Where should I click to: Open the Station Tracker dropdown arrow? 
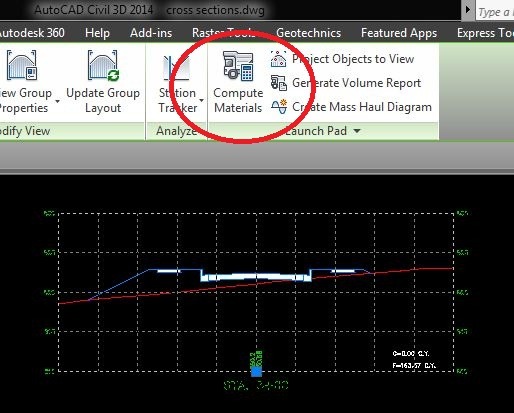pos(201,100)
